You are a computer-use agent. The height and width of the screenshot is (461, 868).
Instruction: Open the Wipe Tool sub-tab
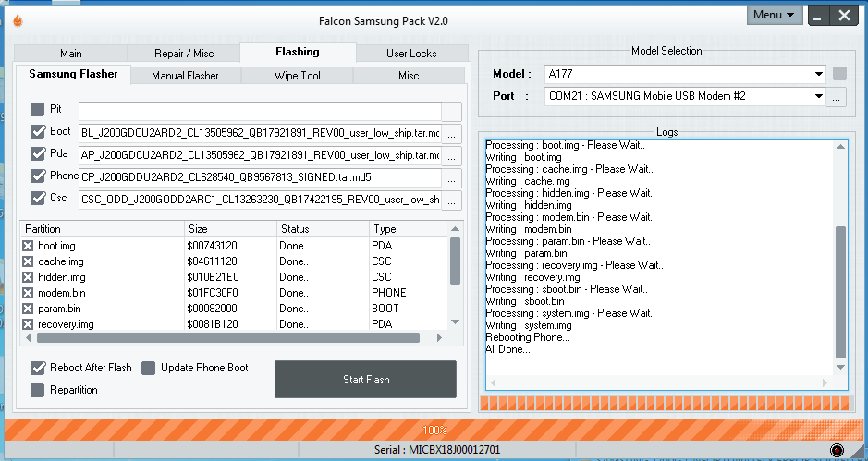[x=298, y=76]
